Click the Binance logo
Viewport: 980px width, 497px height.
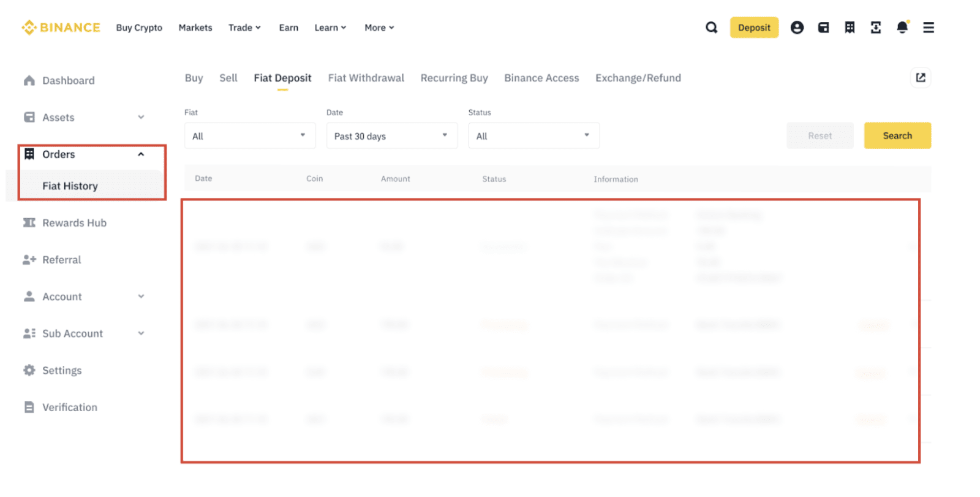point(61,28)
